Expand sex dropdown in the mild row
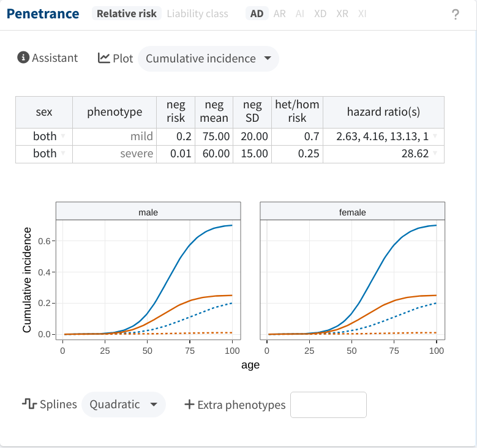477x448 pixels. (63, 136)
